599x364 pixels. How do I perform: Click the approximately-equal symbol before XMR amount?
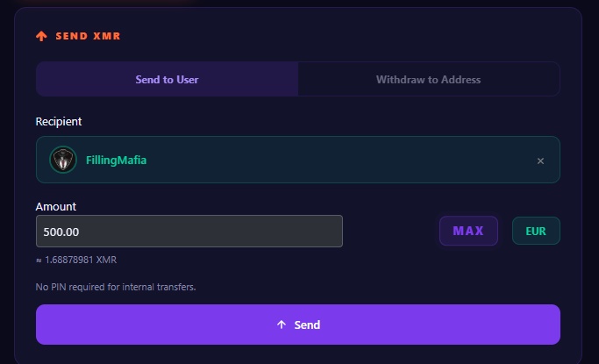pyautogui.click(x=39, y=261)
